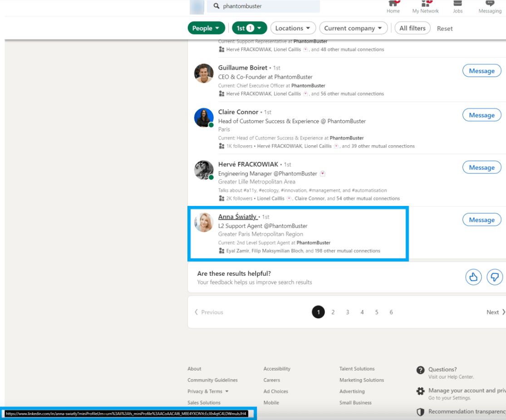506x420 pixels.
Task: Open My Network icon
Action: (x=425, y=4)
